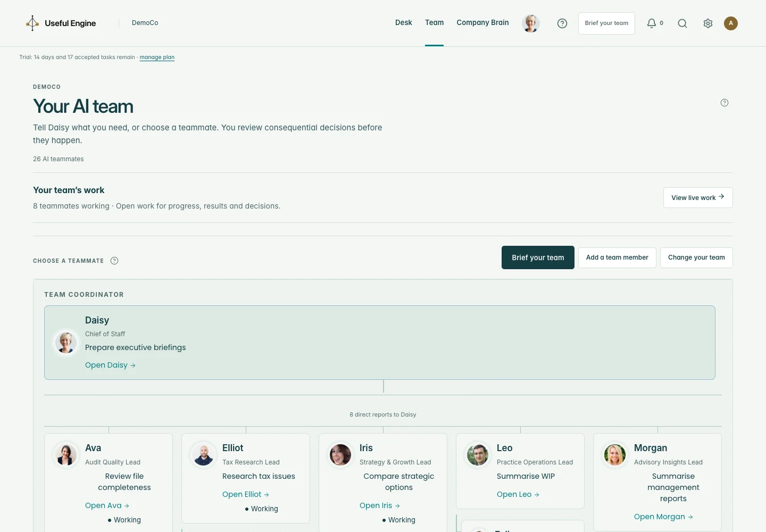Image resolution: width=766 pixels, height=532 pixels.
Task: Click the '26 AI teammates' count text
Action: 59,159
